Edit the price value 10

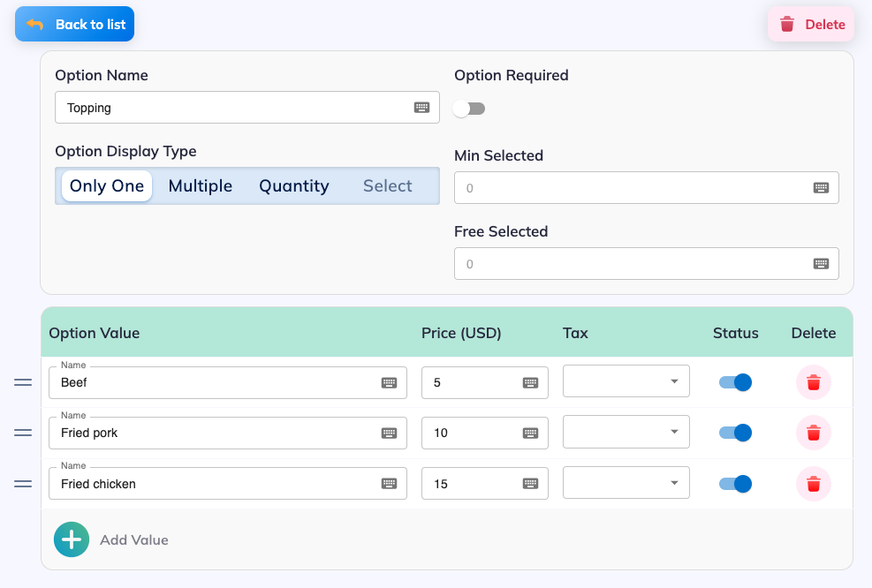click(484, 433)
